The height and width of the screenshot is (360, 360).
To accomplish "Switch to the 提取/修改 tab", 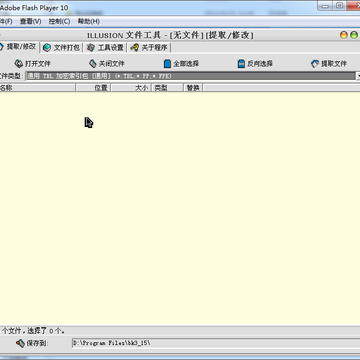I will point(18,47).
